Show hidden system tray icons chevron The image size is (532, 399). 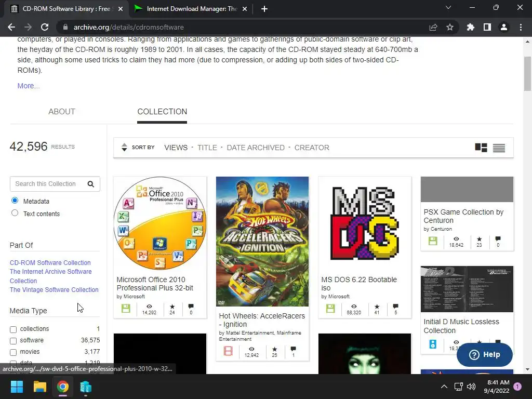[444, 387]
